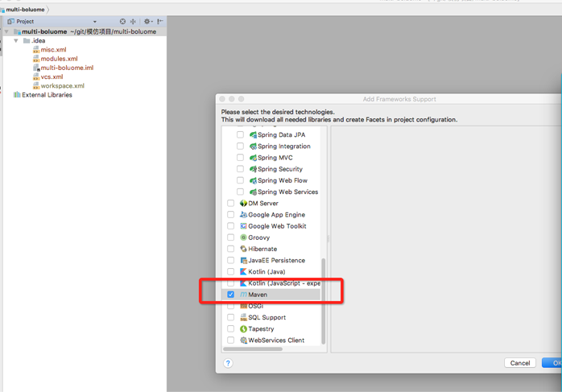Tick the Kotlin (Java) checkbox

click(231, 272)
